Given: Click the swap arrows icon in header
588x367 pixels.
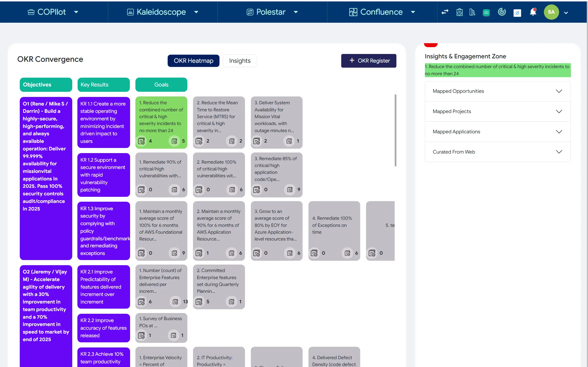Looking at the screenshot, I should click(445, 12).
